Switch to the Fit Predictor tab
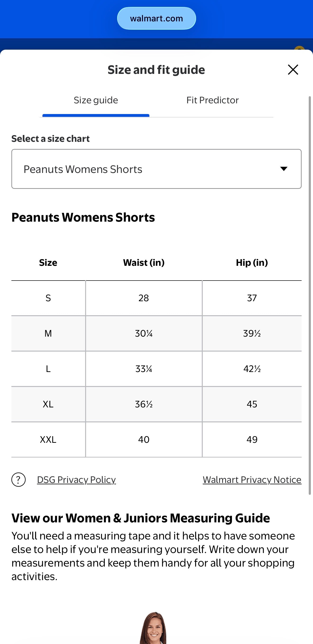The image size is (313, 644). point(212,100)
